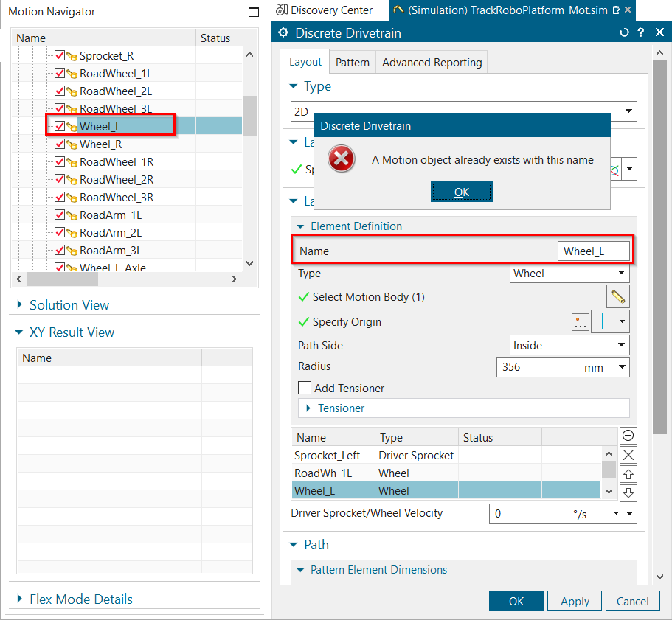Move Wheel_L up in the element list
This screenshot has width=672, height=620.
click(628, 474)
